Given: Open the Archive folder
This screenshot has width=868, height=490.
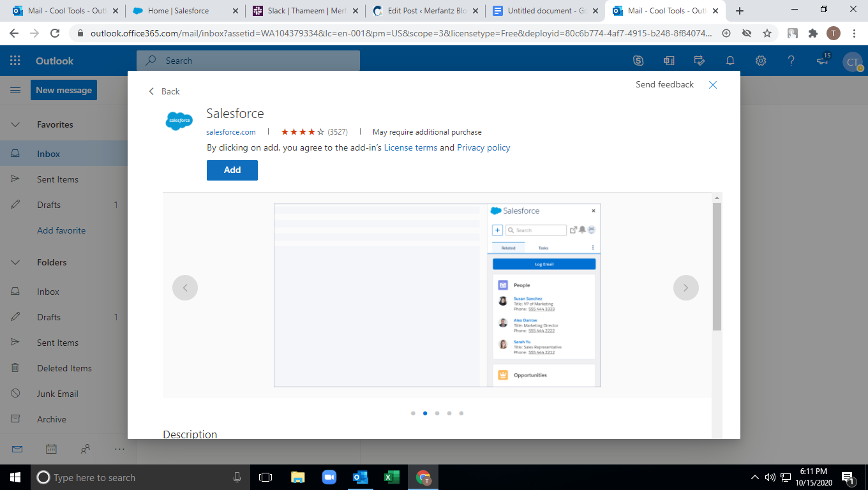Looking at the screenshot, I should point(64,419).
